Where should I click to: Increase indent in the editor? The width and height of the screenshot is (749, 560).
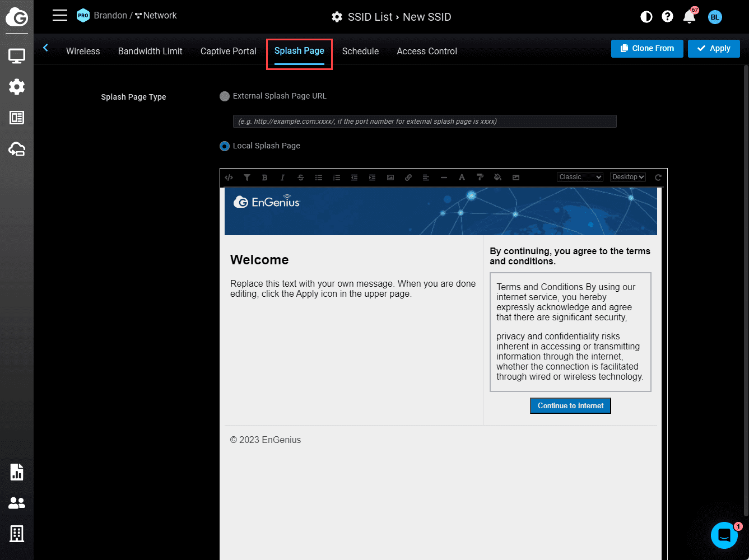(x=373, y=178)
